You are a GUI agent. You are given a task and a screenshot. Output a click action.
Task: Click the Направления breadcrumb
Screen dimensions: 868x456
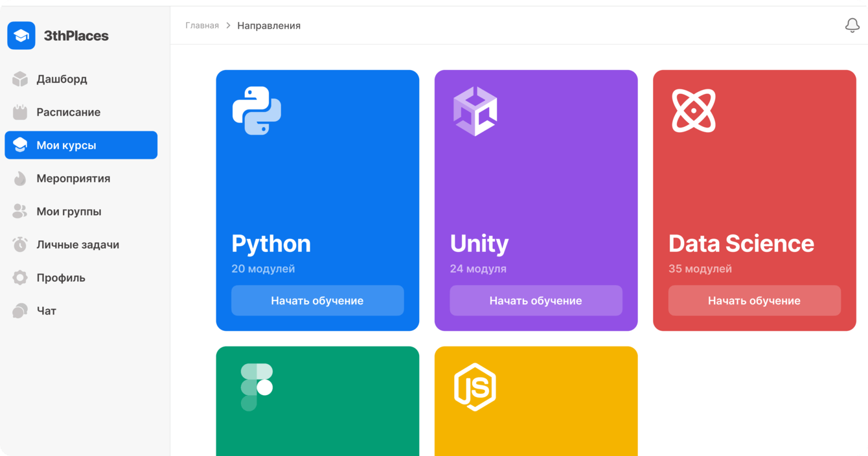(269, 25)
